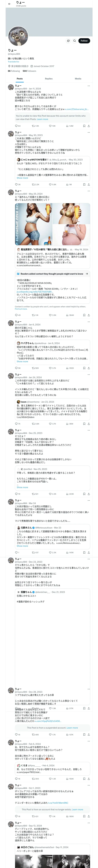This screenshot has height=868, width=98.
Task: Switch to the Replies tab
Action: (49, 79)
